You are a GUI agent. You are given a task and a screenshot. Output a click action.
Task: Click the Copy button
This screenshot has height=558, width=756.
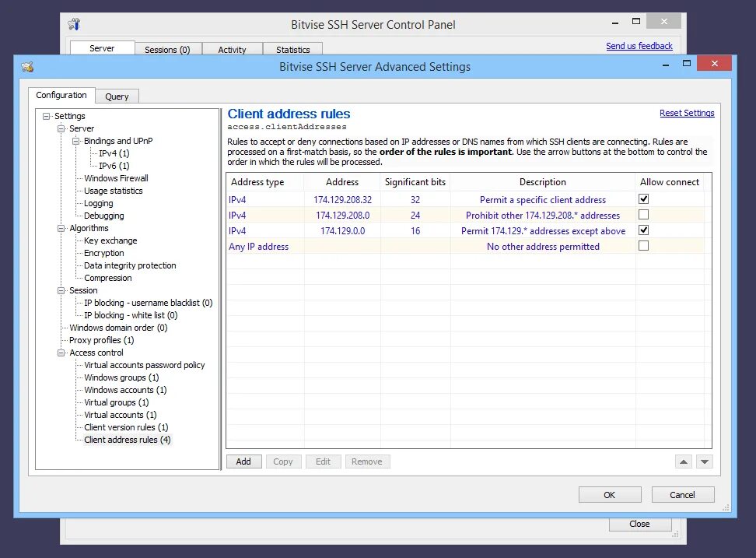pos(283,461)
